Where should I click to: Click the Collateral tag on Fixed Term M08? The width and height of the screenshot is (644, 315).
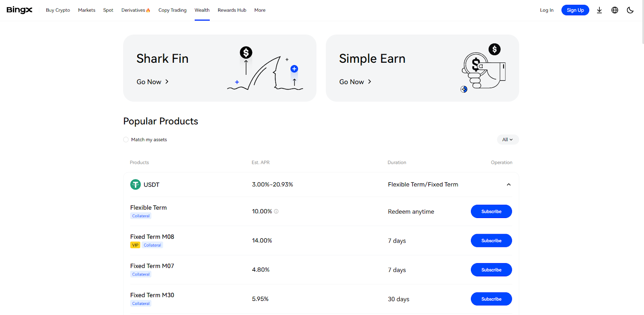(x=153, y=245)
